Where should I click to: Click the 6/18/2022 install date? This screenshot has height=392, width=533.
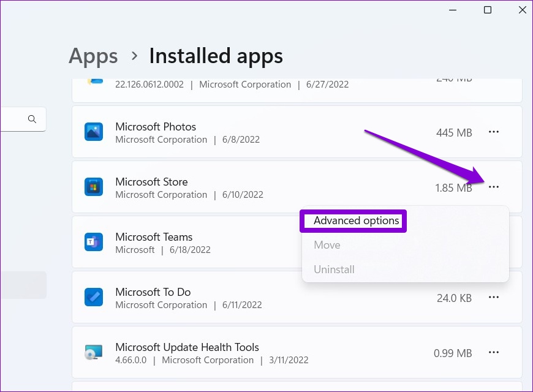pos(190,249)
